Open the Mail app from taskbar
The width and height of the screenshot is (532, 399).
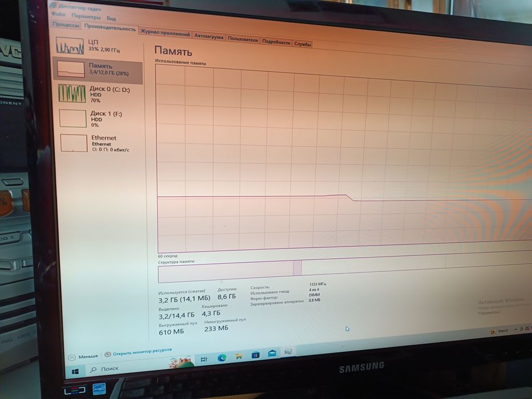[x=272, y=353]
